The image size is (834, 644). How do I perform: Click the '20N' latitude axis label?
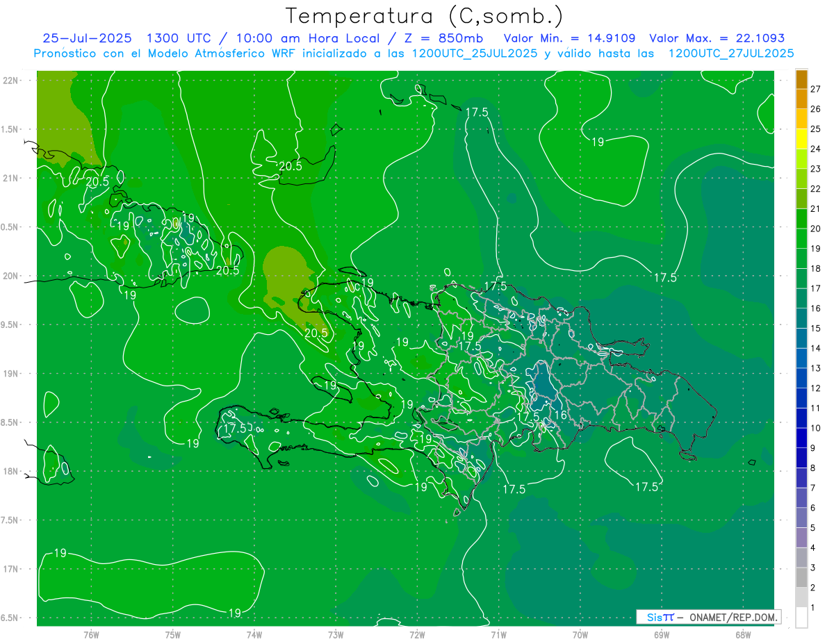(x=10, y=276)
